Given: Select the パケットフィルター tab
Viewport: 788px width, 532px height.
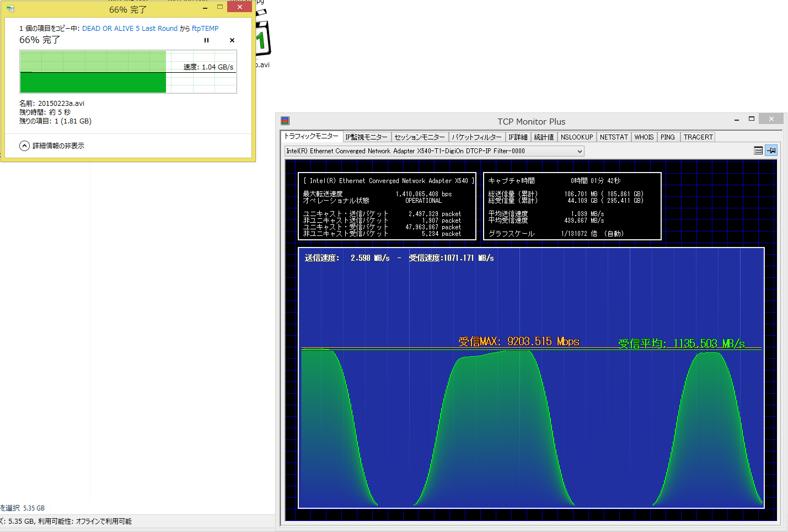Looking at the screenshot, I should tap(476, 137).
